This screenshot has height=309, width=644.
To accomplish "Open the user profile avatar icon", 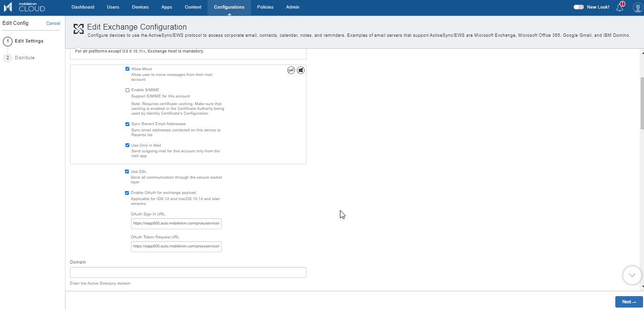I will (637, 7).
